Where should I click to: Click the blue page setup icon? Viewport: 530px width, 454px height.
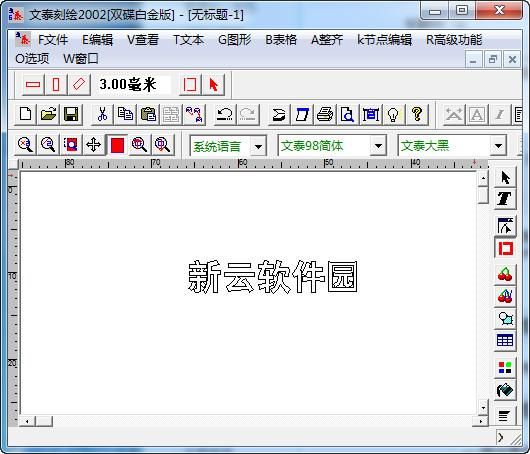302,114
